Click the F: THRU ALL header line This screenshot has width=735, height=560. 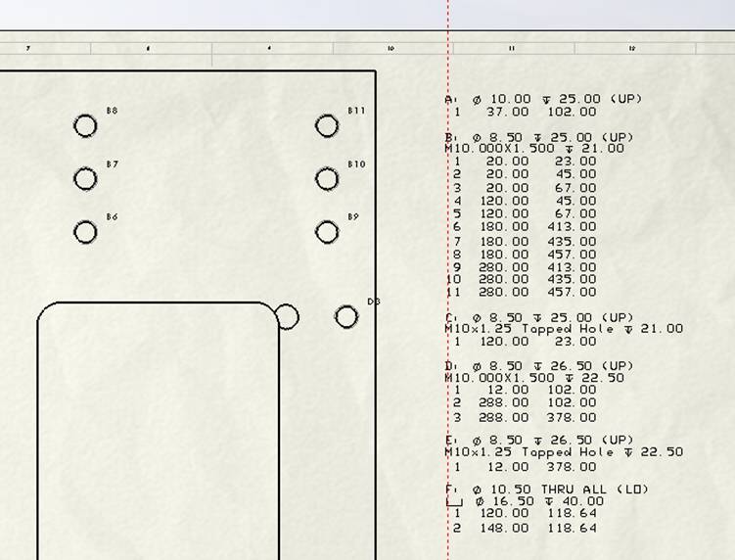pos(546,490)
